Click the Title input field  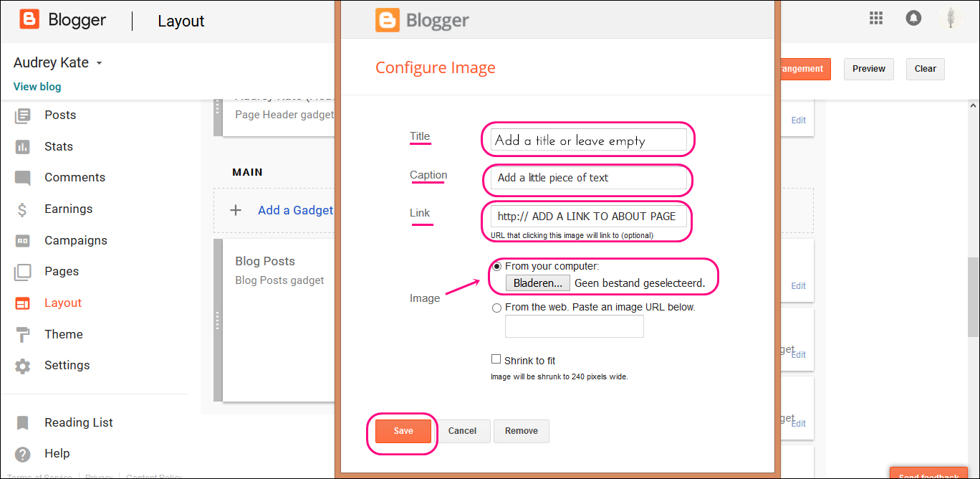click(589, 140)
